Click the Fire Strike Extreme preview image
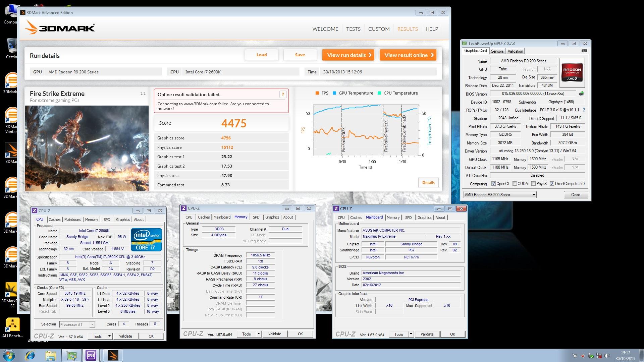 (87, 148)
